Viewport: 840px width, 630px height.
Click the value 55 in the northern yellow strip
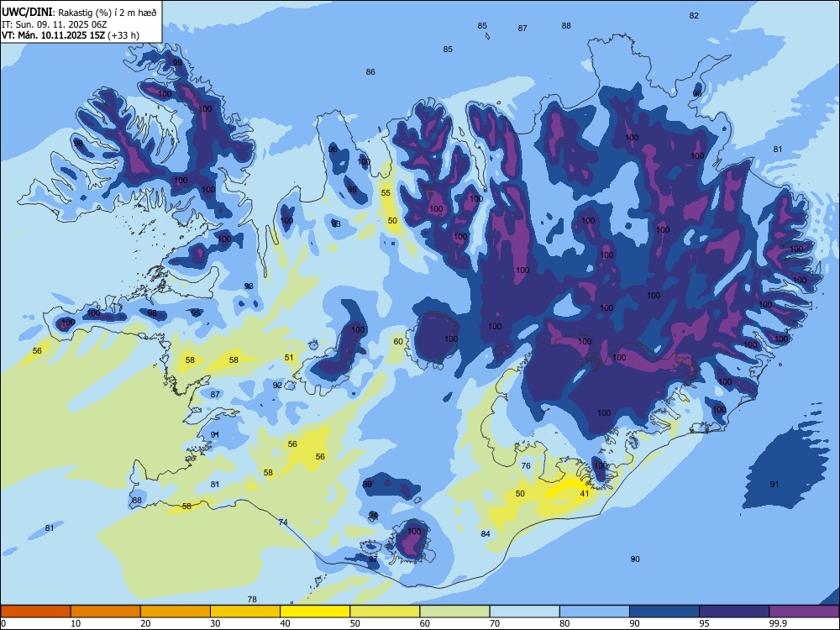(386, 193)
